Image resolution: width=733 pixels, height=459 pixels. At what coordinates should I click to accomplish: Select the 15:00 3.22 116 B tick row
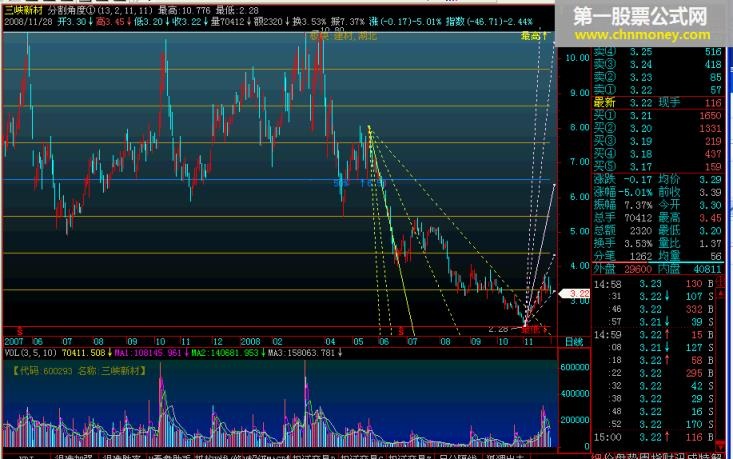(654, 437)
